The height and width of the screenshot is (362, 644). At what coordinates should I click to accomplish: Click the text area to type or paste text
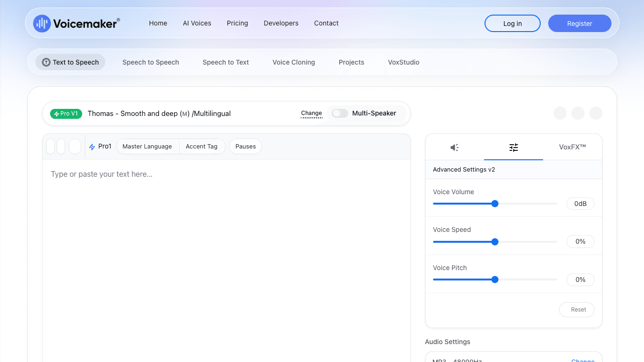pos(226,261)
